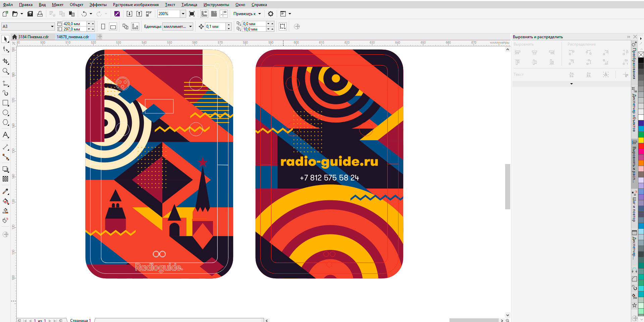Image resolution: width=644 pixels, height=322 pixels.
Task: Select the Artistic media tool
Action: (5, 93)
